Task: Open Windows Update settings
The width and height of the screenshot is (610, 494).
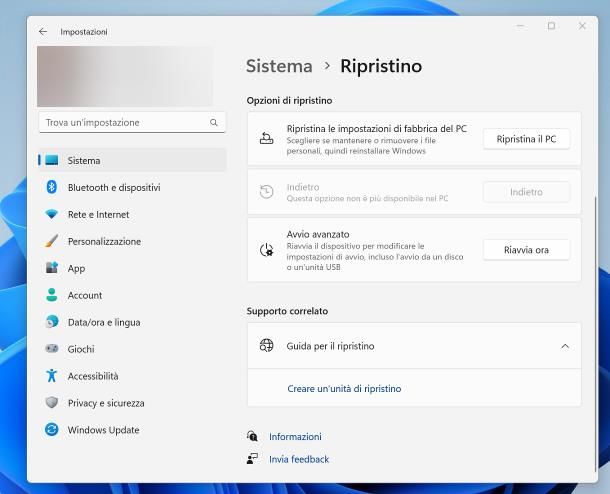Action: (x=132, y=429)
